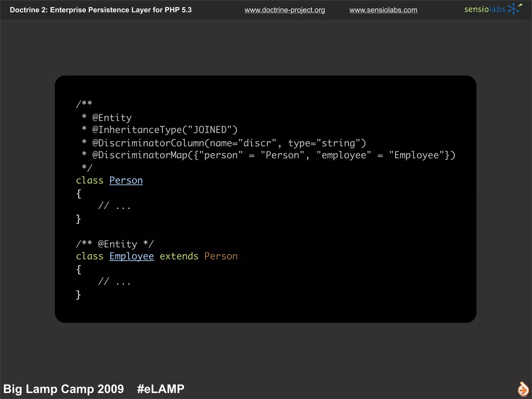Click the class keyword before Person

(90, 180)
